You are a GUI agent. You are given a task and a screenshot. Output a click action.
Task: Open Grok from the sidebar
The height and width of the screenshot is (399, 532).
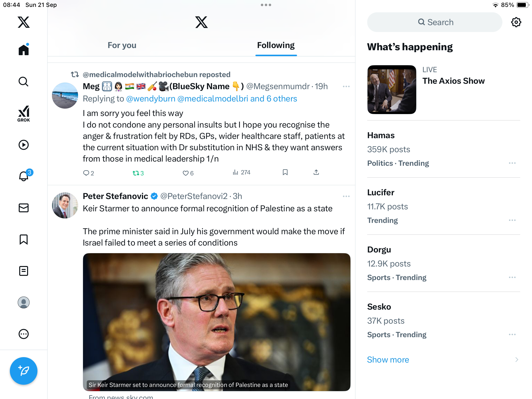(x=24, y=114)
